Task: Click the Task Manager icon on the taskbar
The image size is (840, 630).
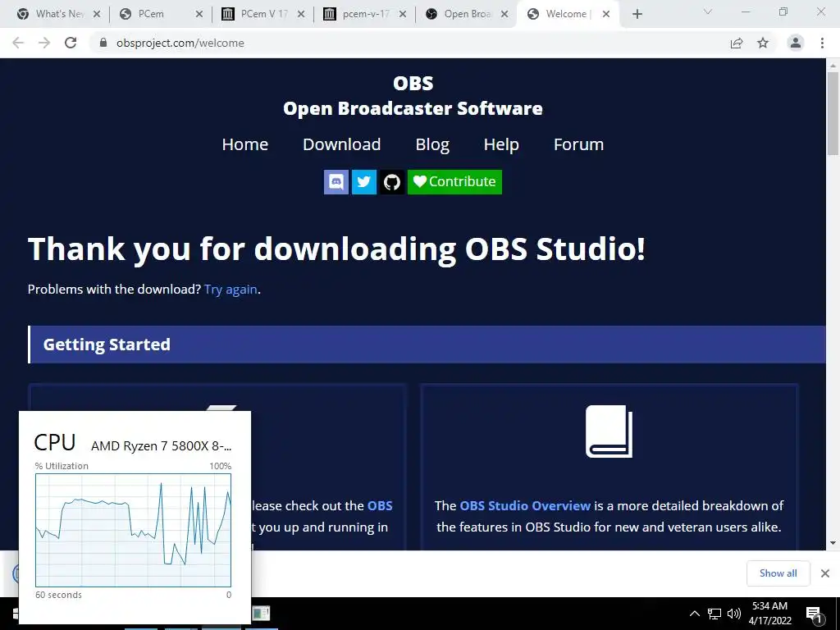Action: click(x=261, y=614)
